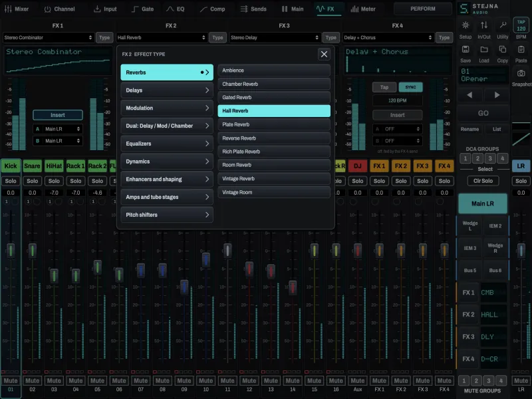Toggle the SYNC button on FX 4
Image resolution: width=532 pixels, height=399 pixels.
tap(410, 87)
